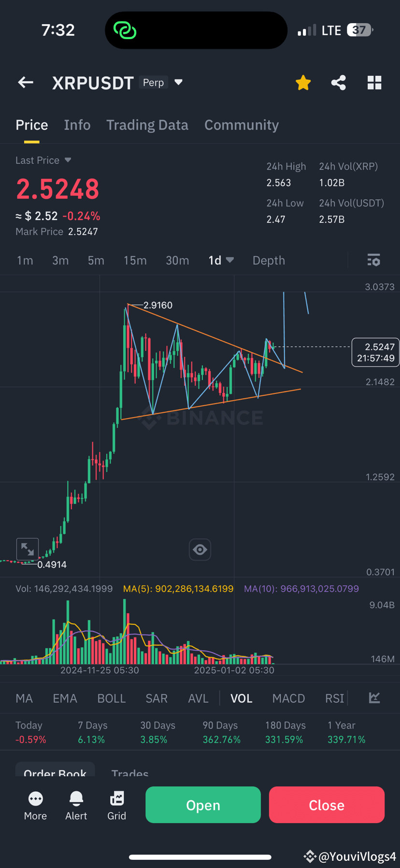
Task: Open the Trading Data tab
Action: (x=147, y=125)
